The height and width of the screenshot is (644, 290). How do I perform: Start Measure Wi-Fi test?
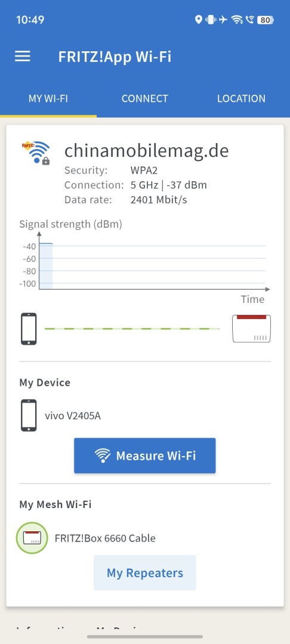(144, 456)
